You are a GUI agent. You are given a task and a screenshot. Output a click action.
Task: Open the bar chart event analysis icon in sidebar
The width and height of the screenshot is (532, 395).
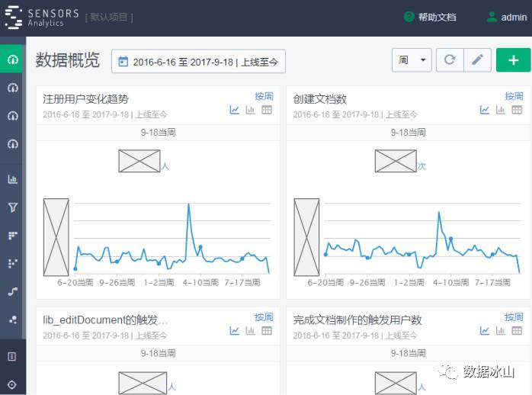[12, 179]
